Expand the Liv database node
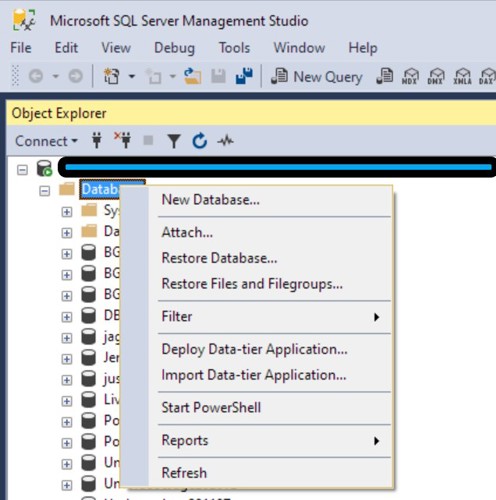Screen dimensions: 496x500 tap(67, 401)
